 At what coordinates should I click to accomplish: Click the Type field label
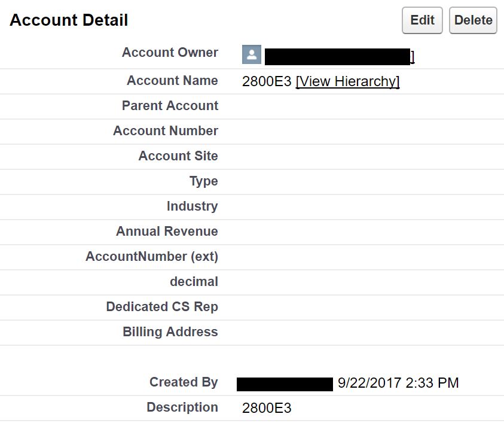click(203, 181)
